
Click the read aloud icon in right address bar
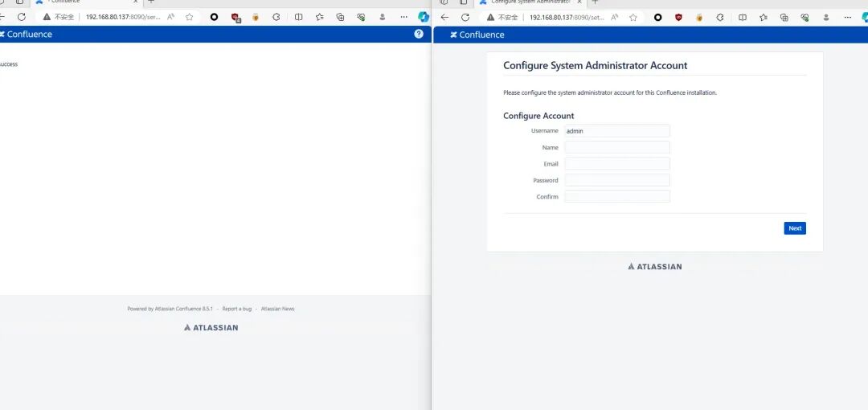(x=615, y=17)
